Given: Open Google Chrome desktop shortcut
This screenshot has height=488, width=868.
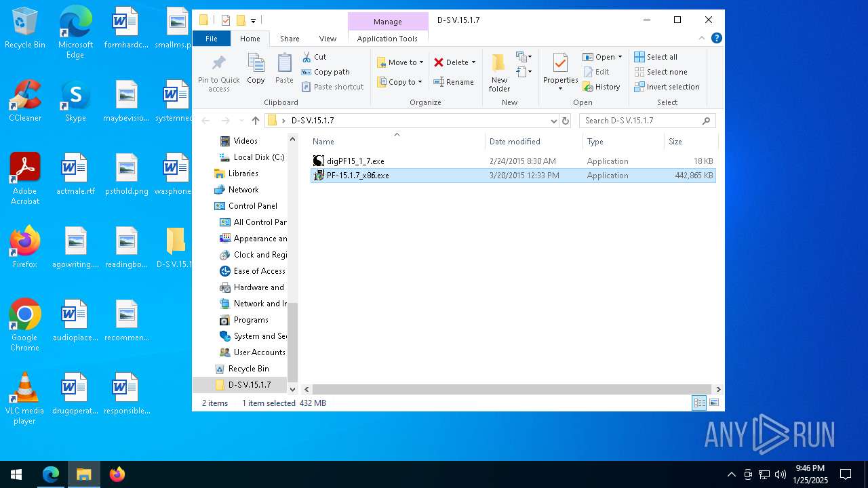Looking at the screenshot, I should (25, 325).
